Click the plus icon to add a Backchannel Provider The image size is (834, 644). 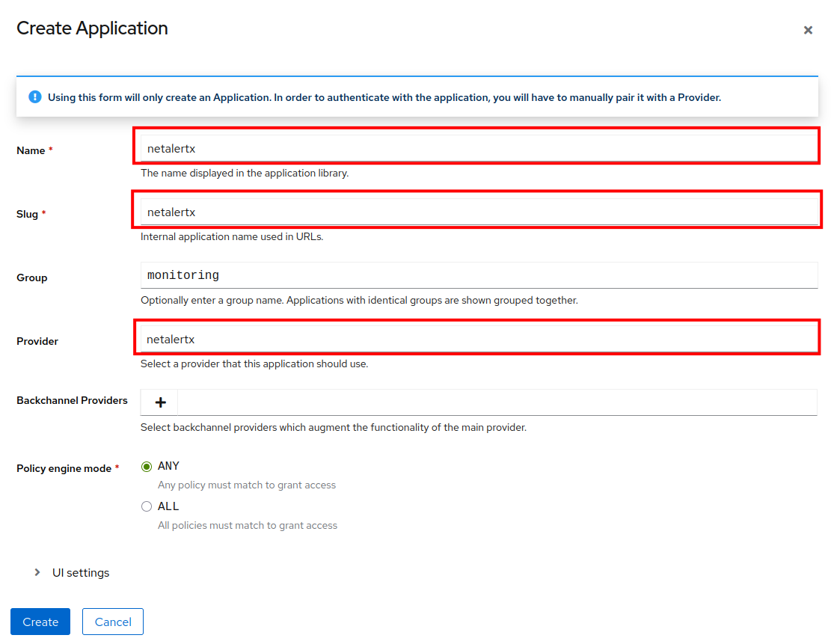(x=159, y=402)
